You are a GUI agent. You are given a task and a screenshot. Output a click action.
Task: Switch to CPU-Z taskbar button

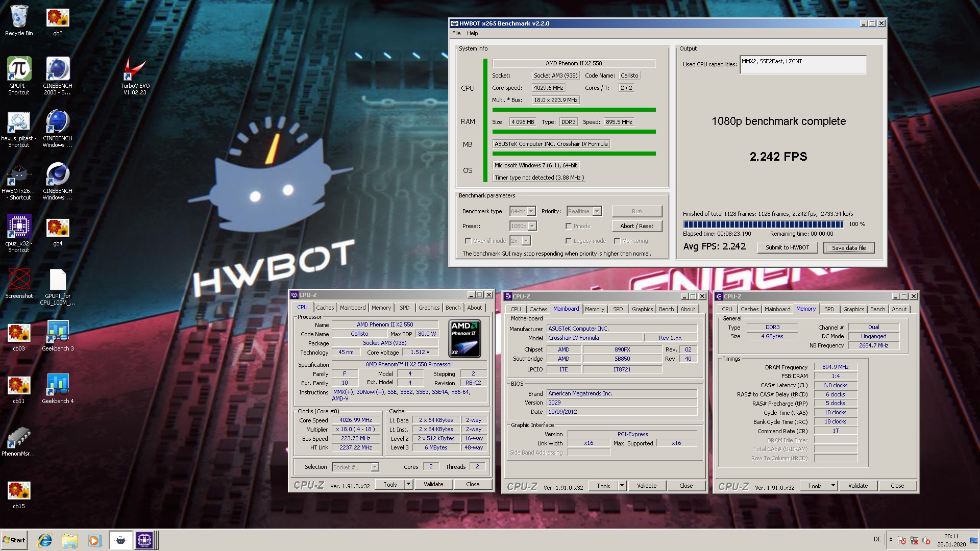click(144, 540)
